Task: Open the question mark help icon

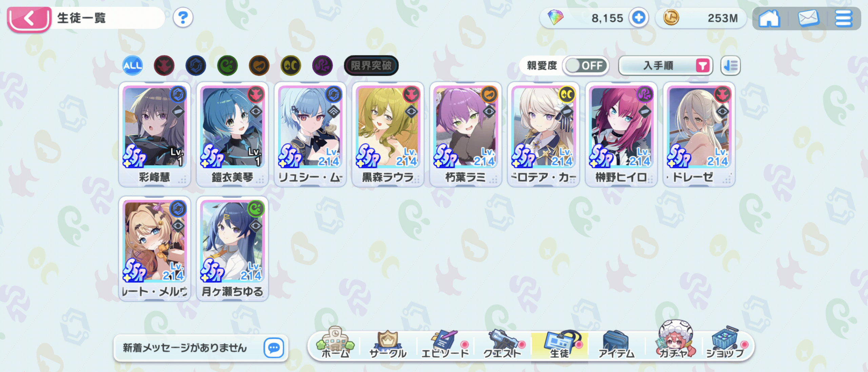Action: 183,18
